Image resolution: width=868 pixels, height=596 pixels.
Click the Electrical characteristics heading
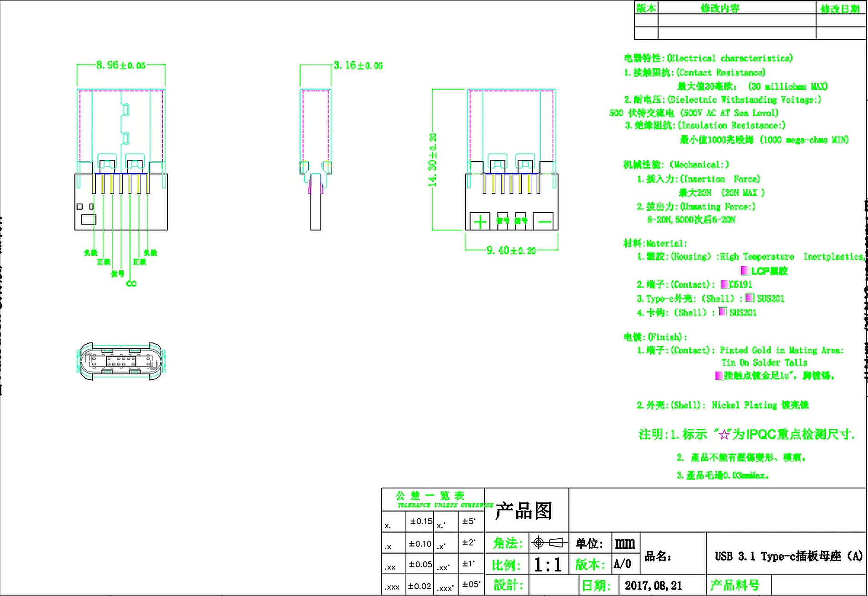[x=708, y=58]
